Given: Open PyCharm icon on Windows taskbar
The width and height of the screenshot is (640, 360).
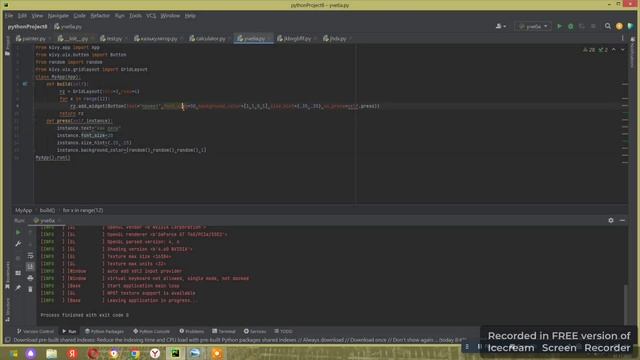Looking at the screenshot, I should [175, 353].
